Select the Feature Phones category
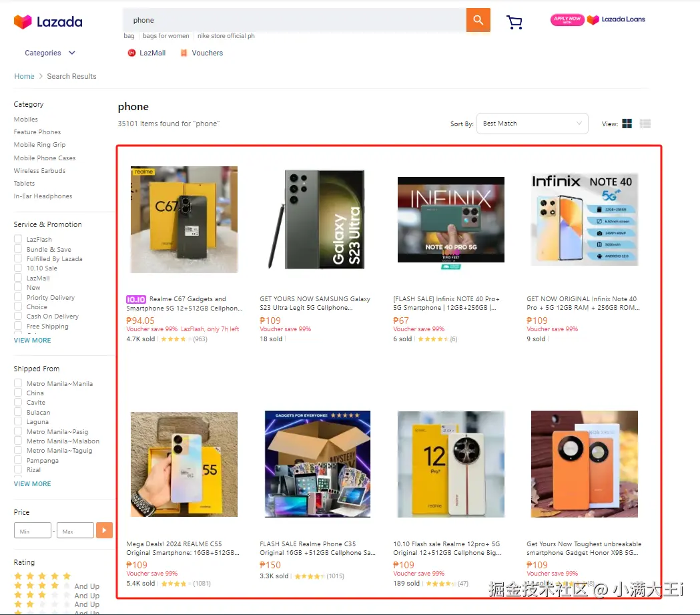The image size is (700, 615). pyautogui.click(x=37, y=132)
